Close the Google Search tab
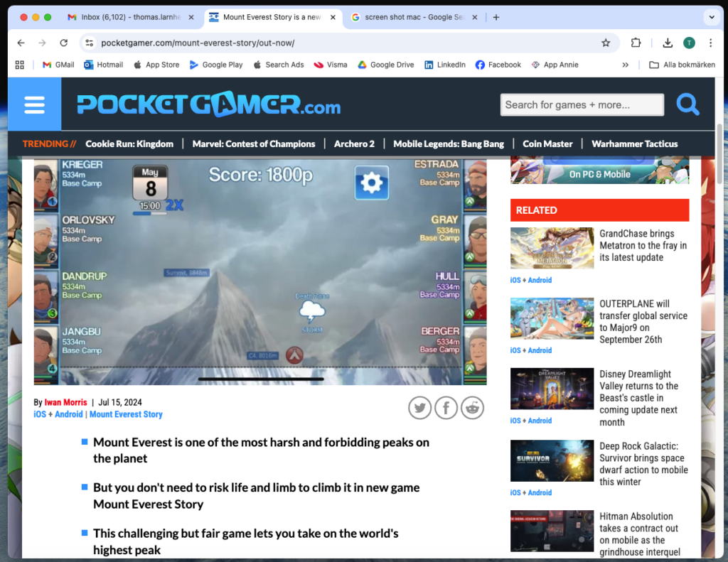Screen dimensions: 728x562 (474, 17)
